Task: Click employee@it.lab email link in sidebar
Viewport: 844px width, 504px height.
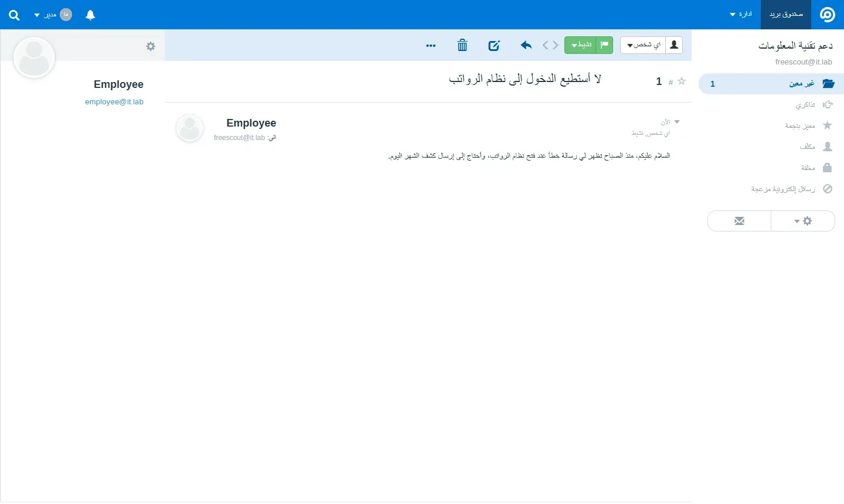Action: [x=114, y=102]
